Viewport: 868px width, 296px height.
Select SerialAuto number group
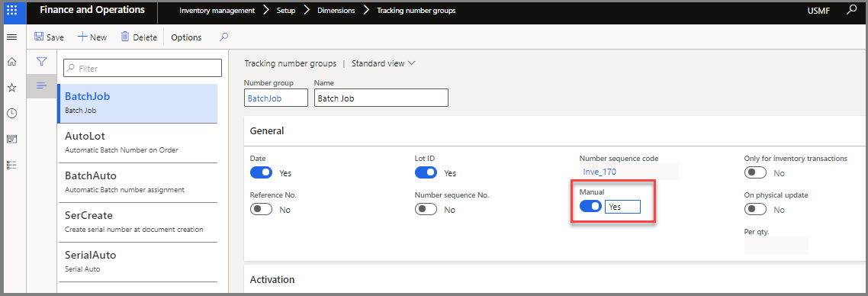[x=137, y=262]
